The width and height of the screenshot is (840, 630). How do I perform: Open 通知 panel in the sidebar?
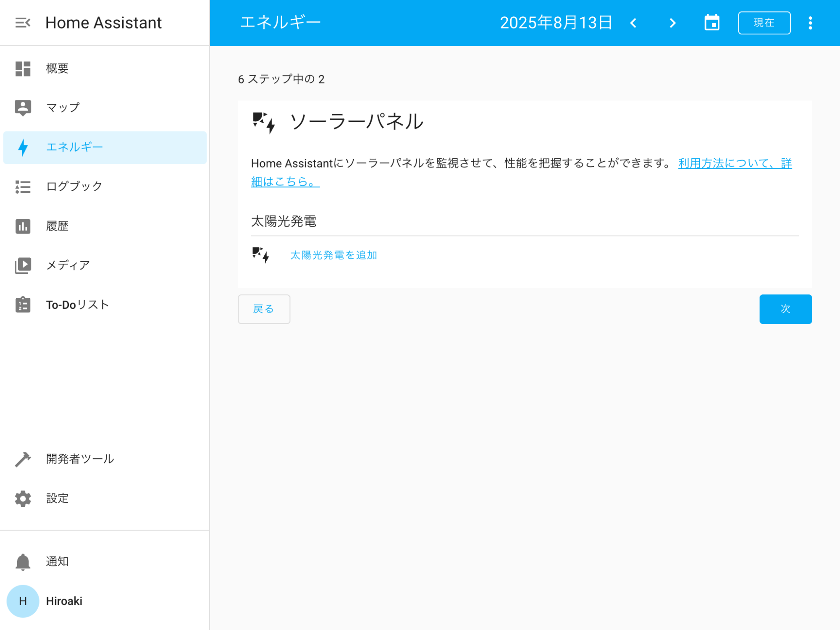coord(105,562)
